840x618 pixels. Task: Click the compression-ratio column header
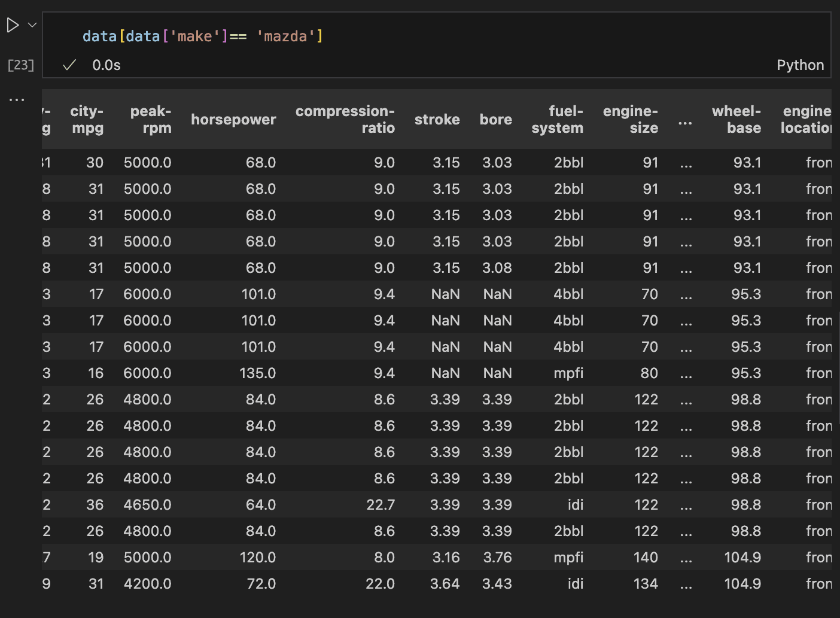(x=345, y=119)
